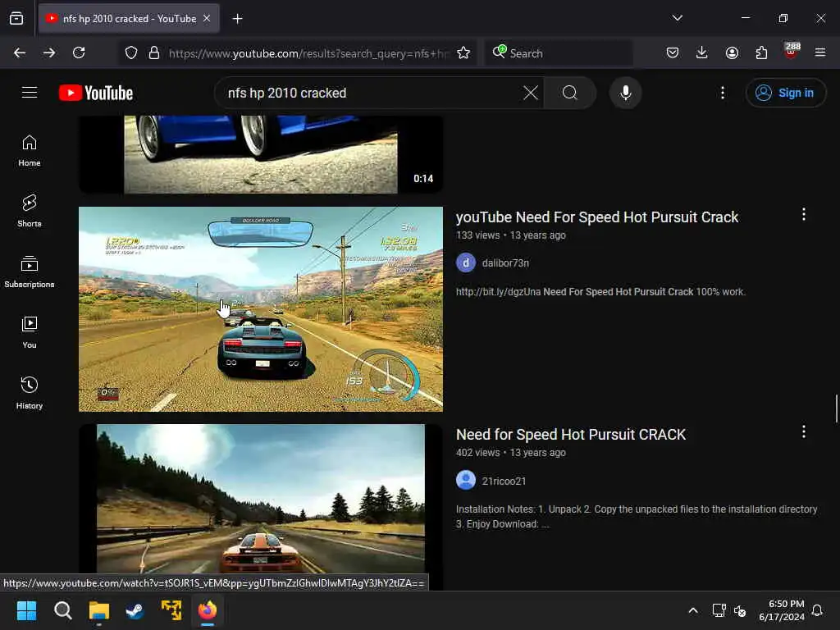Open a new tab with plus
Viewport: 840px width, 630px height.
tap(237, 19)
